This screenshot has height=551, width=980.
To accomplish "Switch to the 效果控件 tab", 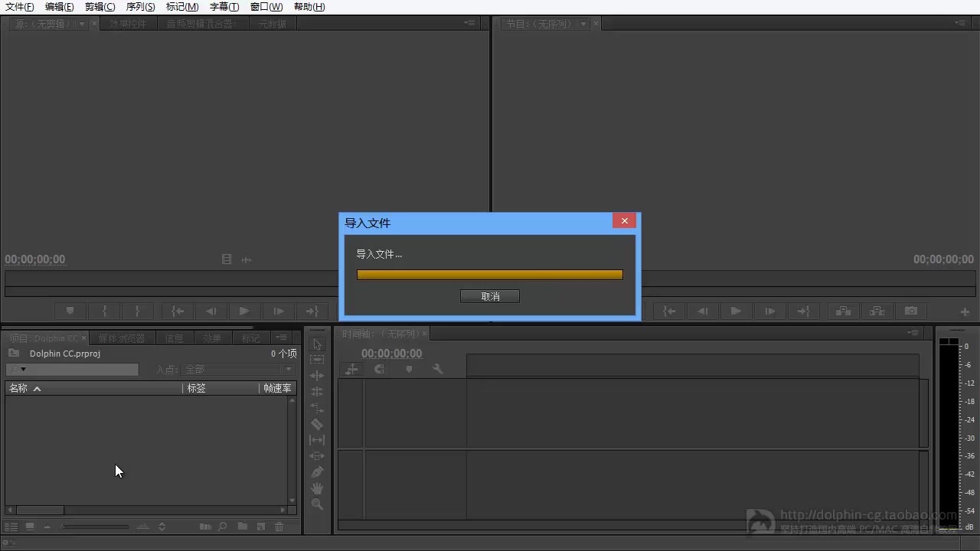I will pos(127,24).
